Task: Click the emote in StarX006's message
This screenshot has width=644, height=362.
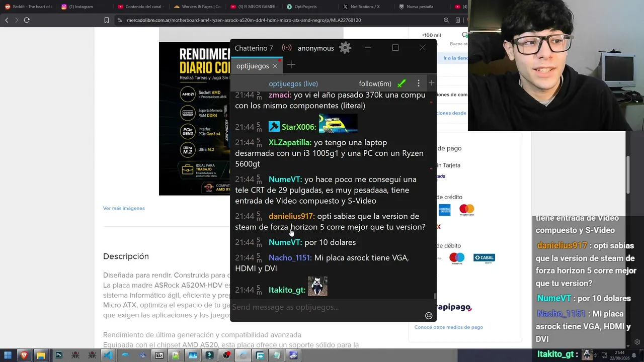Action: coord(338,124)
